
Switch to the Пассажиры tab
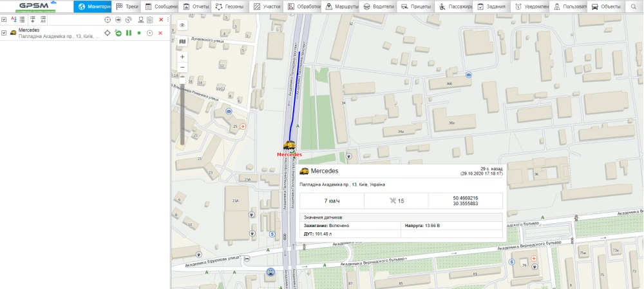pos(453,6)
